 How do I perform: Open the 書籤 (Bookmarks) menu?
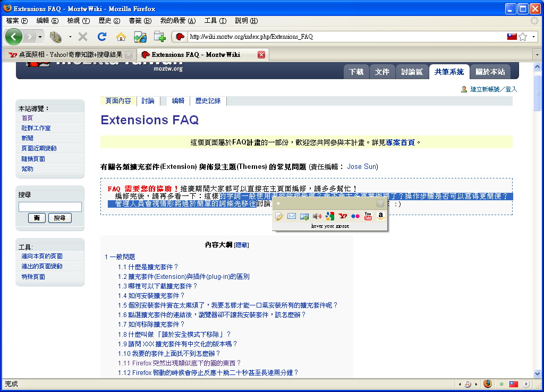[x=140, y=21]
